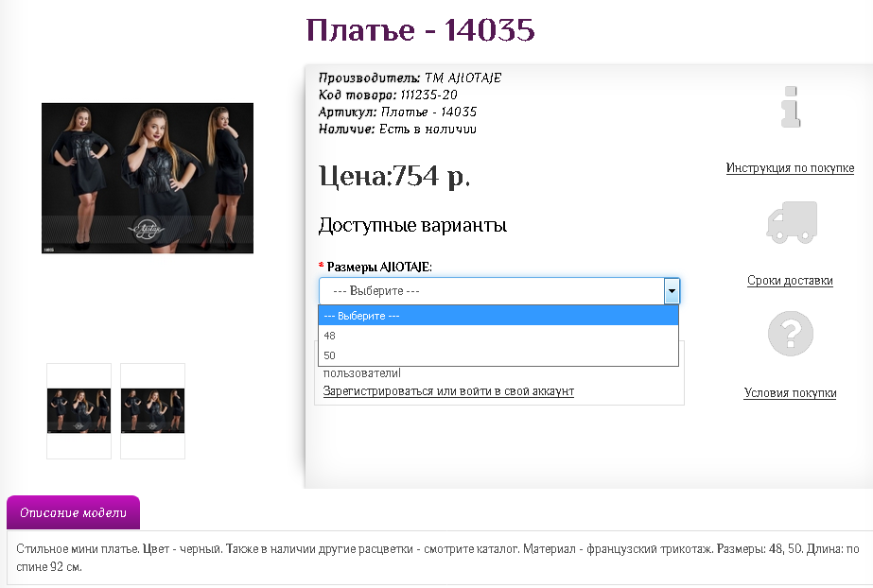
Task: Open the Описание модели tab
Action: pos(73,512)
